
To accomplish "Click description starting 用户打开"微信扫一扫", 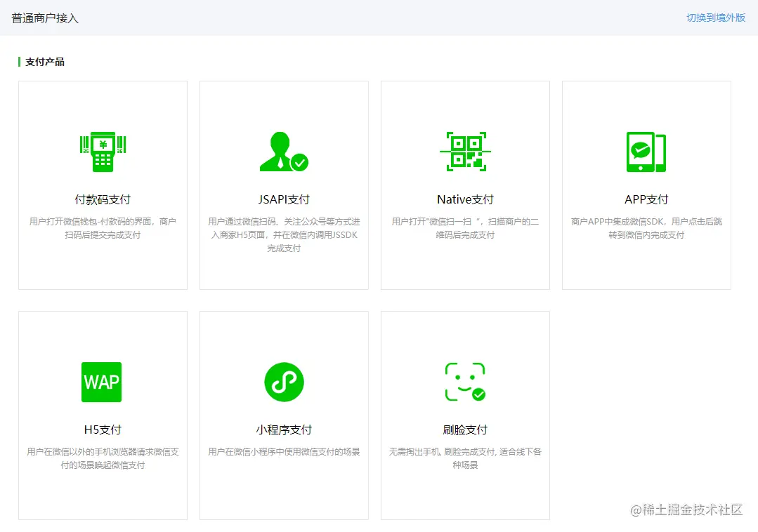I will pyautogui.click(x=465, y=228).
